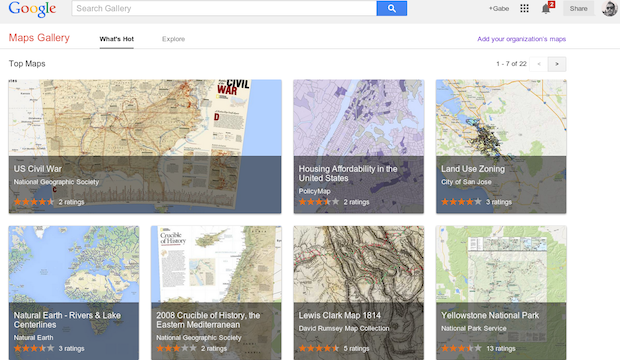Click star rating on Lewis Clark card
620x360 pixels.
pyautogui.click(x=319, y=349)
